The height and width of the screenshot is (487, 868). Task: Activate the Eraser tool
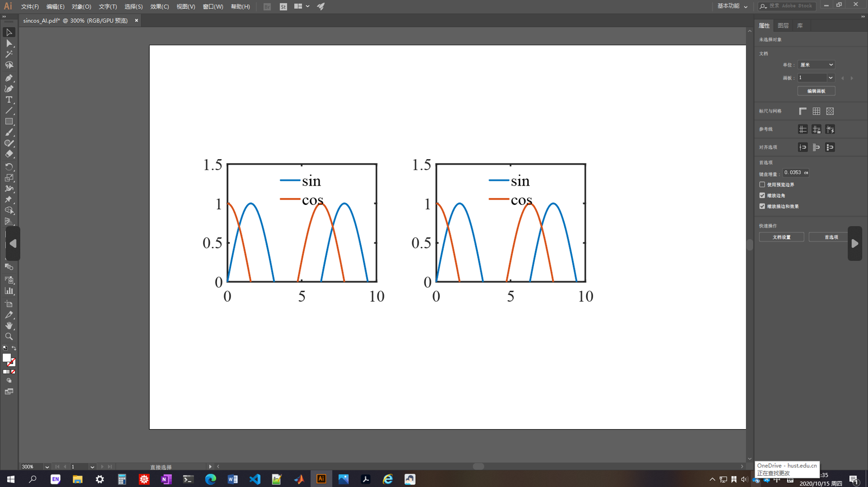[x=9, y=154]
